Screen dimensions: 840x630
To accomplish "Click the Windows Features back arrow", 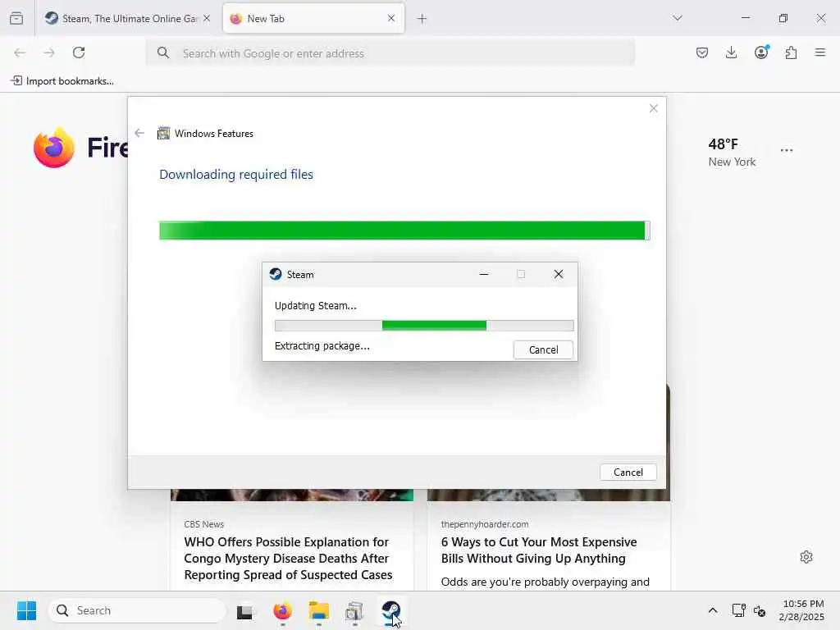I will tap(139, 133).
